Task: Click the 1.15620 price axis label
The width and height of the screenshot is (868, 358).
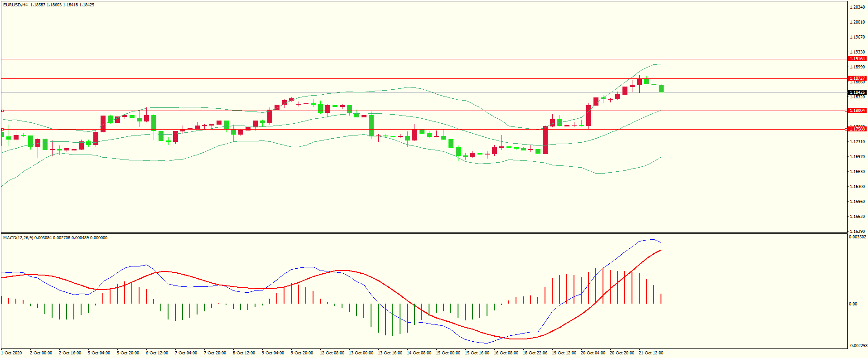Action: click(858, 217)
